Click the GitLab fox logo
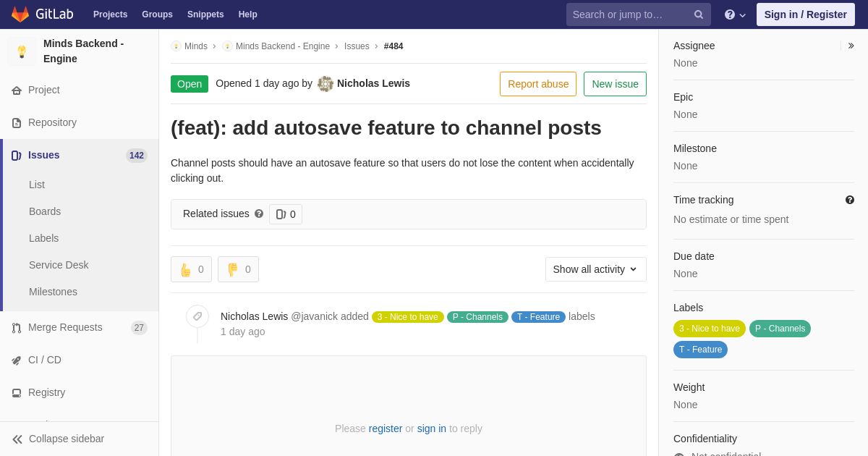 pos(20,14)
